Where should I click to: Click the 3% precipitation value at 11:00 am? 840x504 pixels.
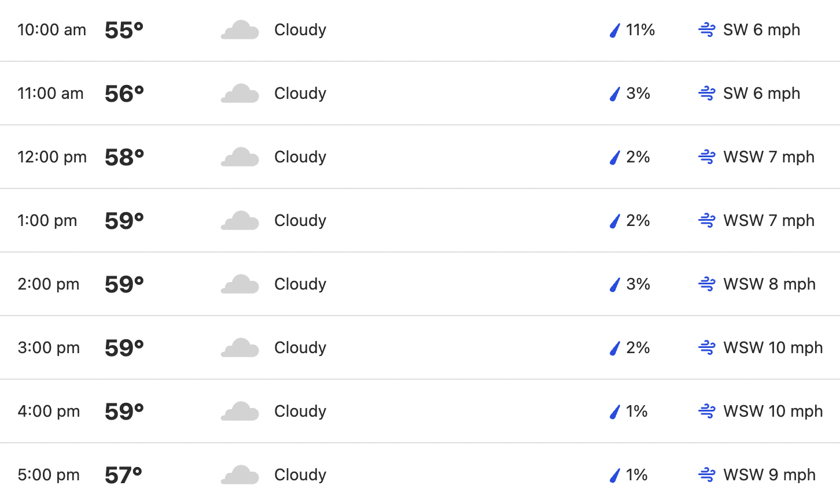pyautogui.click(x=638, y=94)
